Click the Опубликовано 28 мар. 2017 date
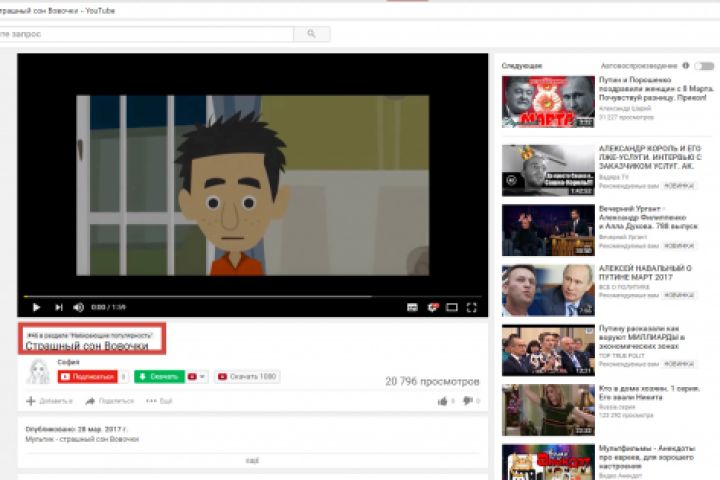Image resolution: width=720 pixels, height=480 pixels. [x=77, y=429]
